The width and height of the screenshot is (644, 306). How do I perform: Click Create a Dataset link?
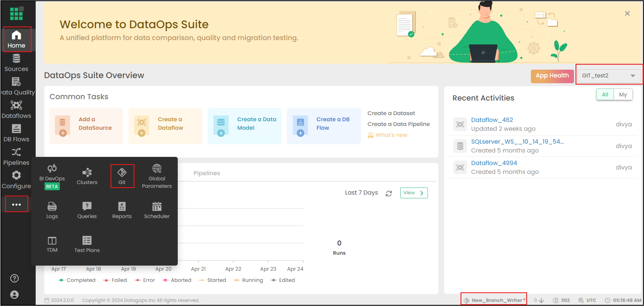391,113
